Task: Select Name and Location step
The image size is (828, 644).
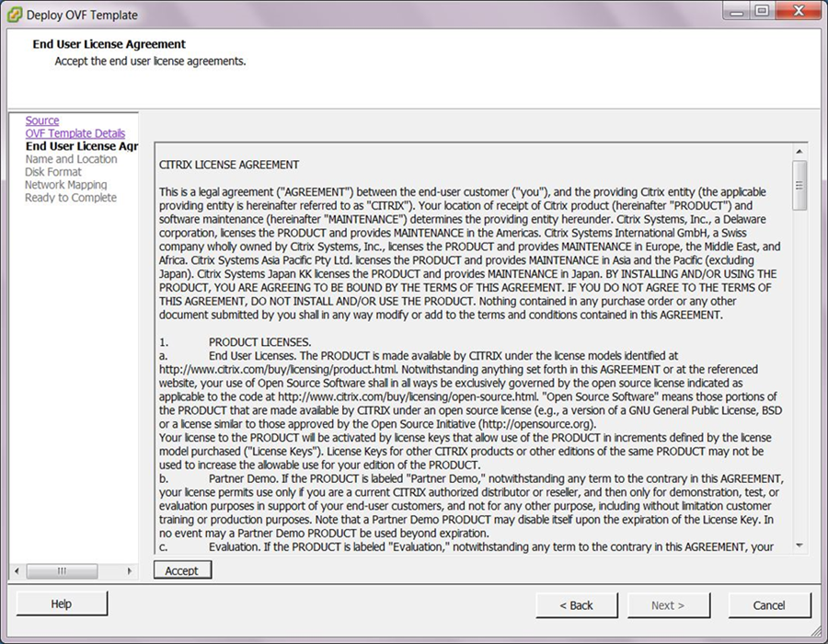Action: tap(71, 159)
